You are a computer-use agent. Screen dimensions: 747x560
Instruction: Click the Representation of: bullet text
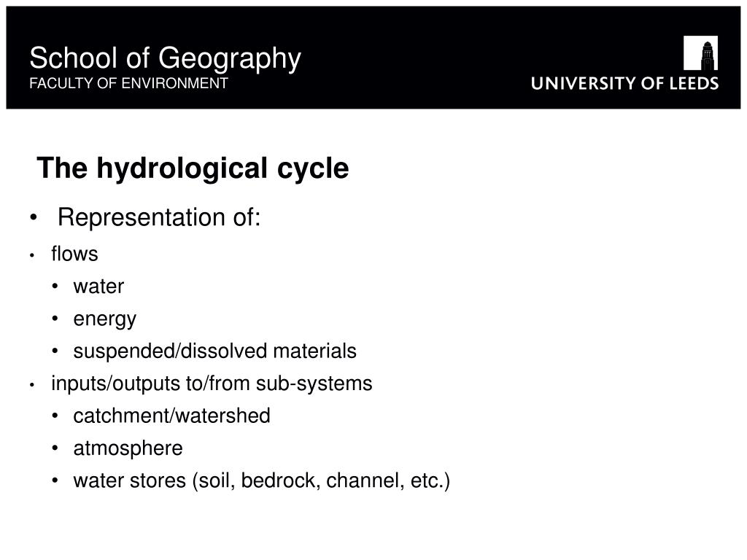[x=158, y=217]
